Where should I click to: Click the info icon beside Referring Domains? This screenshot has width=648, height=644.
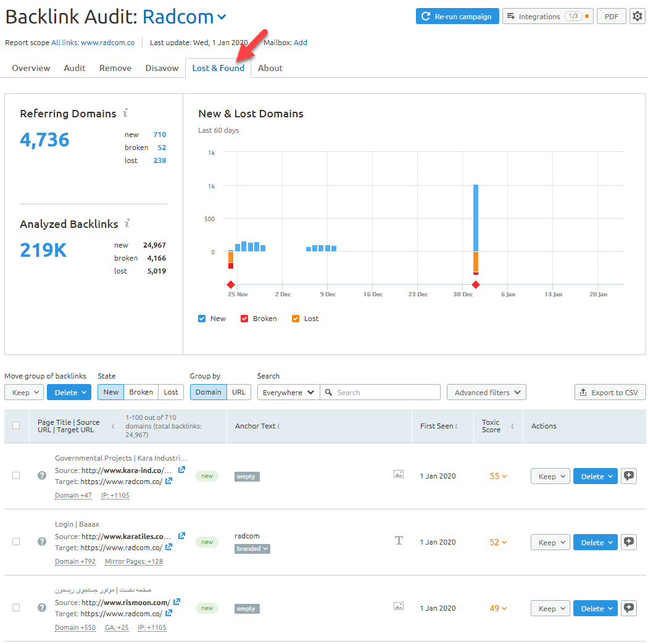point(125,113)
